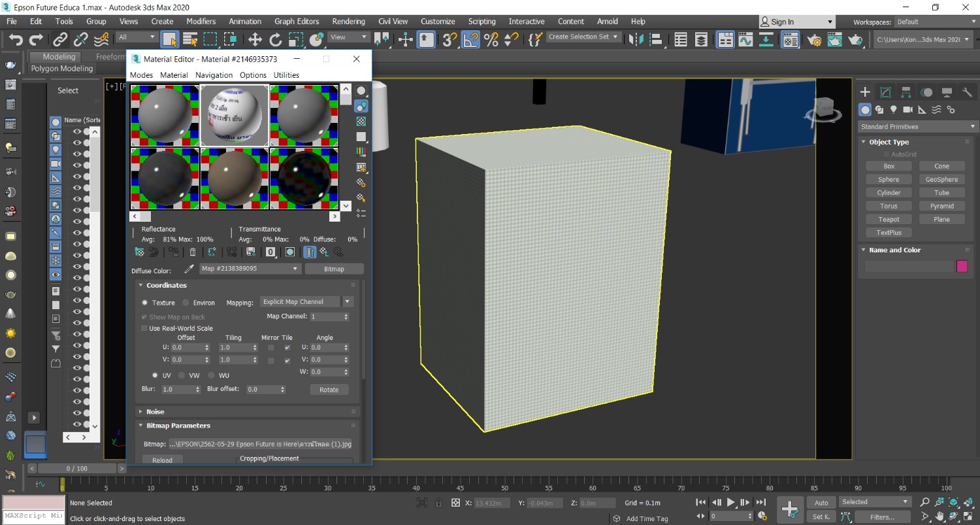Open the Navigation menu in Material Editor

tap(214, 75)
